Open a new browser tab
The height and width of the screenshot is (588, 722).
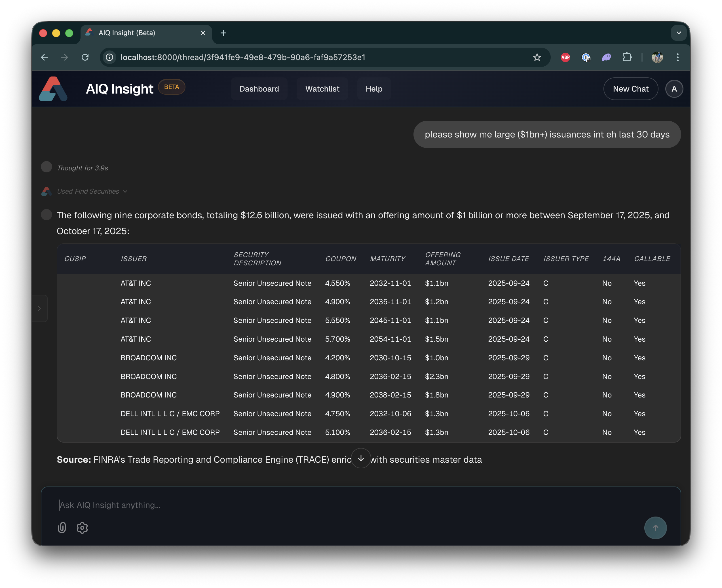[x=223, y=33]
